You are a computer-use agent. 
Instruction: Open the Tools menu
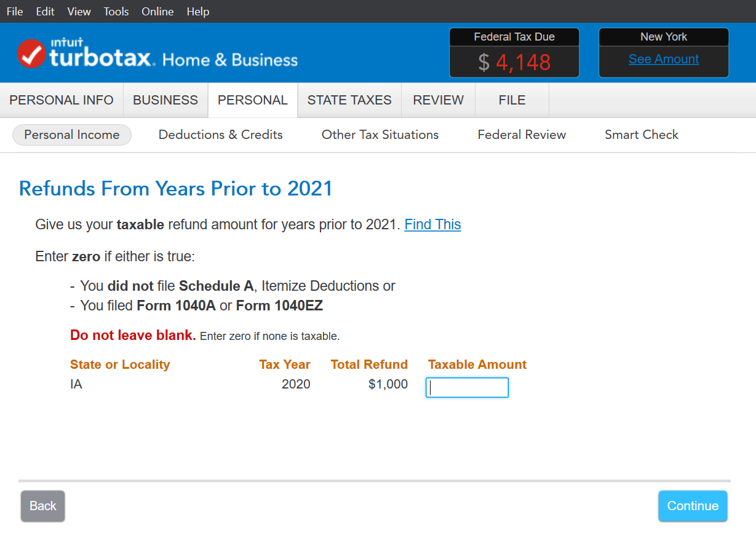[x=116, y=12]
